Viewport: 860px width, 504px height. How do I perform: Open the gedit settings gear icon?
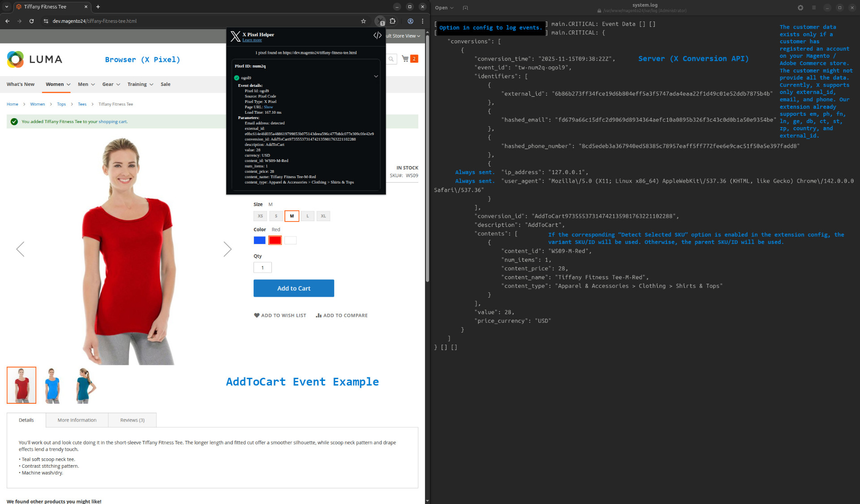(800, 8)
